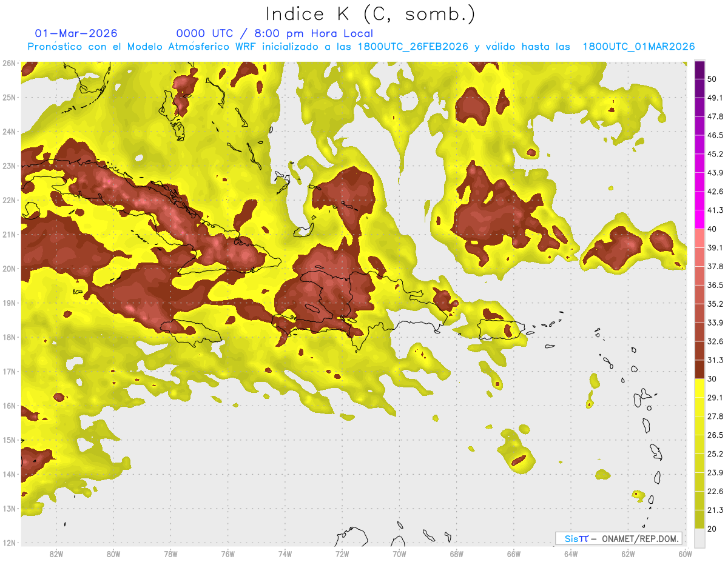Image resolution: width=728 pixels, height=562 pixels.
Task: Click the colorbar value '40'
Action: (712, 229)
